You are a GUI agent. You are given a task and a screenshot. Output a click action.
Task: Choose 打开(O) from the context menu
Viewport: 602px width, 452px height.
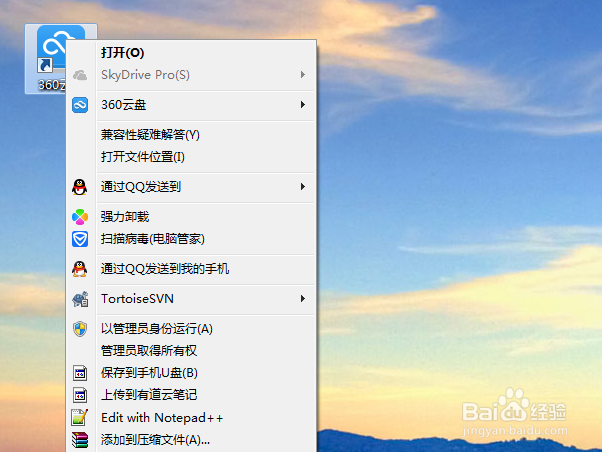point(191,53)
